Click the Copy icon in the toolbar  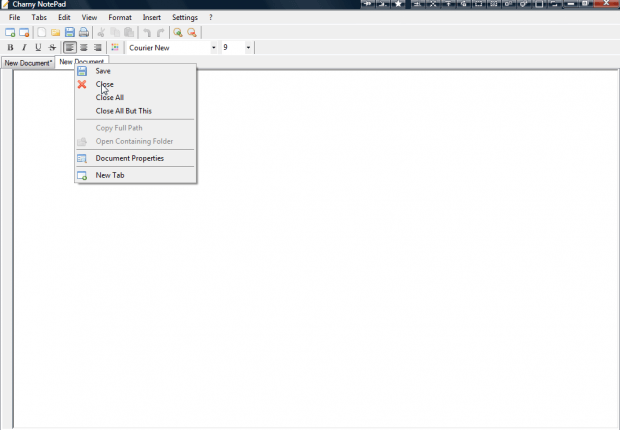pyautogui.click(x=115, y=32)
